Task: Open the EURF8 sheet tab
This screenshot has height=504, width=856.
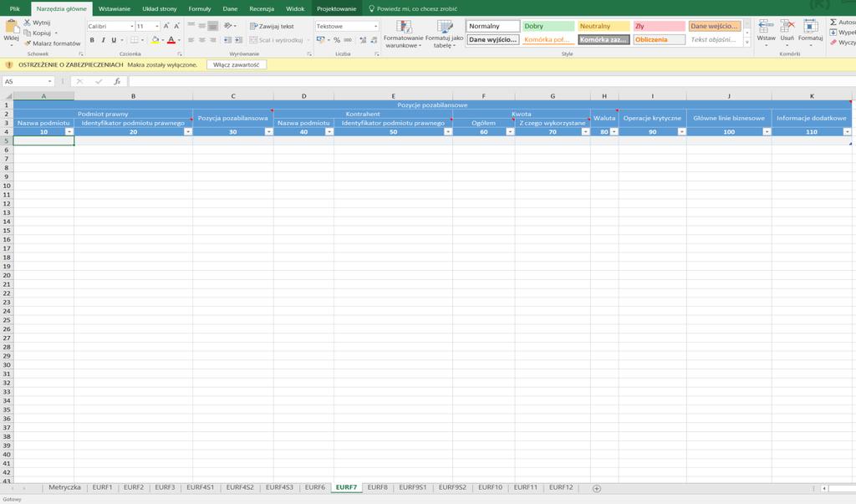Action: pos(377,487)
